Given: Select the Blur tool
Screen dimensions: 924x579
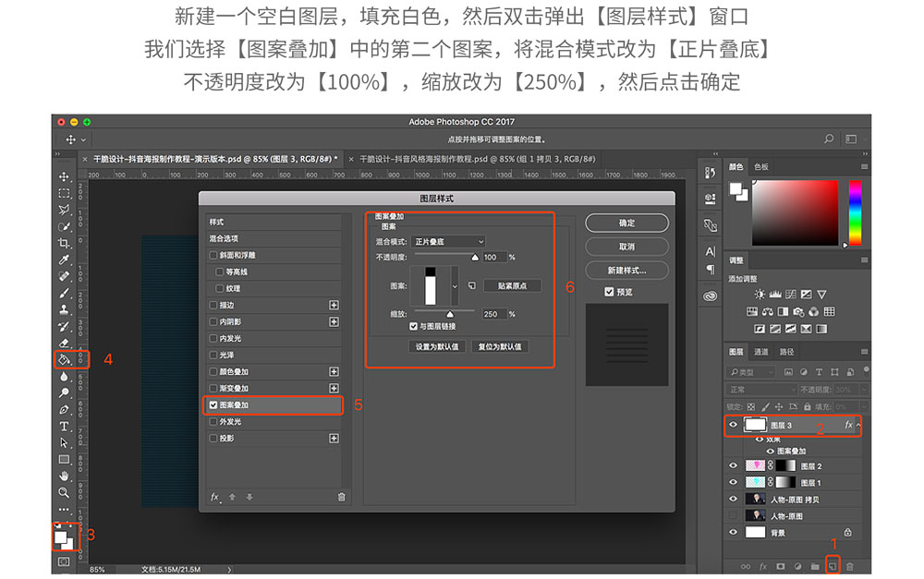Looking at the screenshot, I should point(64,377).
